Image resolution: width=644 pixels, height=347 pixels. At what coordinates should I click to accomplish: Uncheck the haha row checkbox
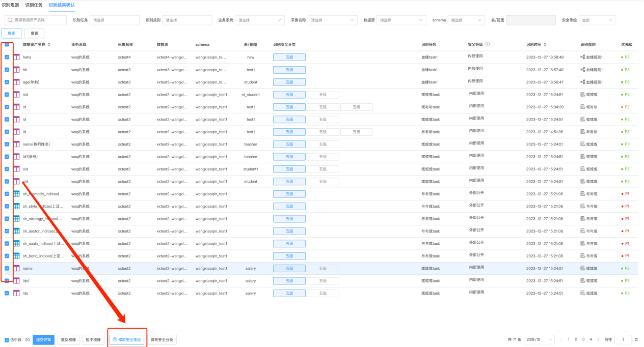(x=7, y=57)
